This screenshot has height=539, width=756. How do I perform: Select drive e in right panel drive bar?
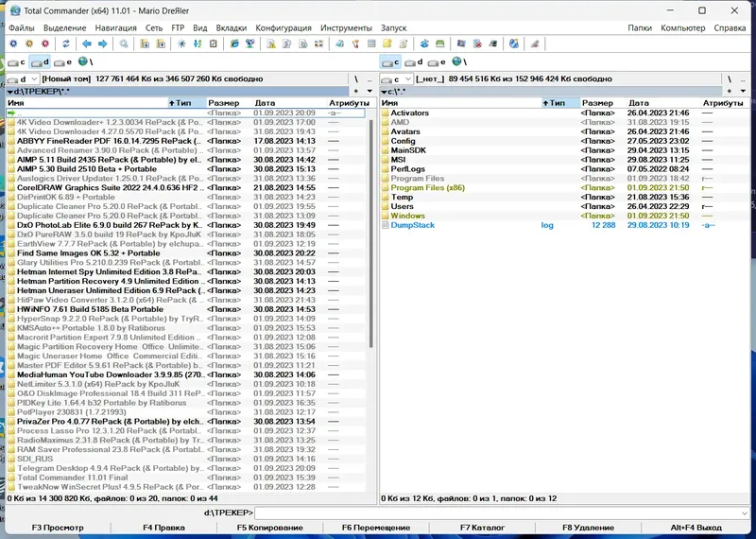pos(437,62)
